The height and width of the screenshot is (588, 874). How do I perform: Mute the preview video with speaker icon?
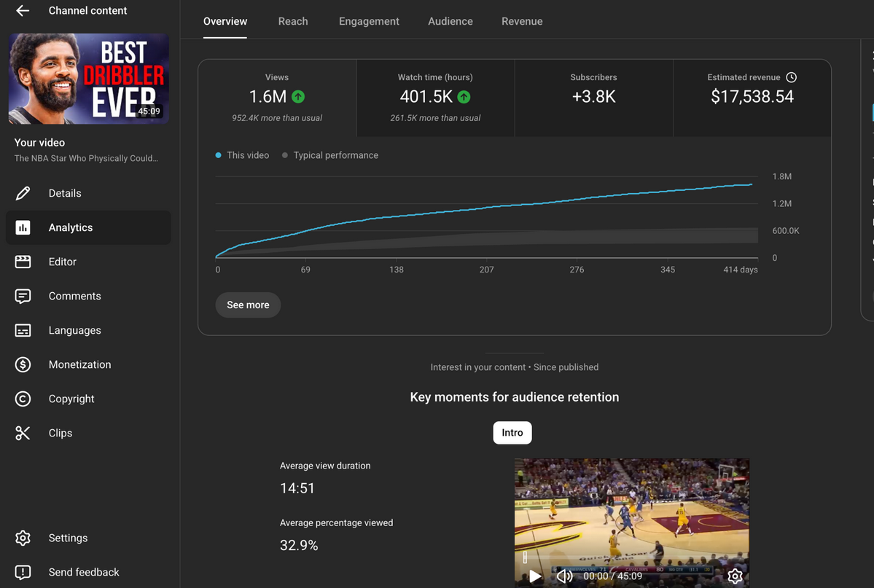564,576
